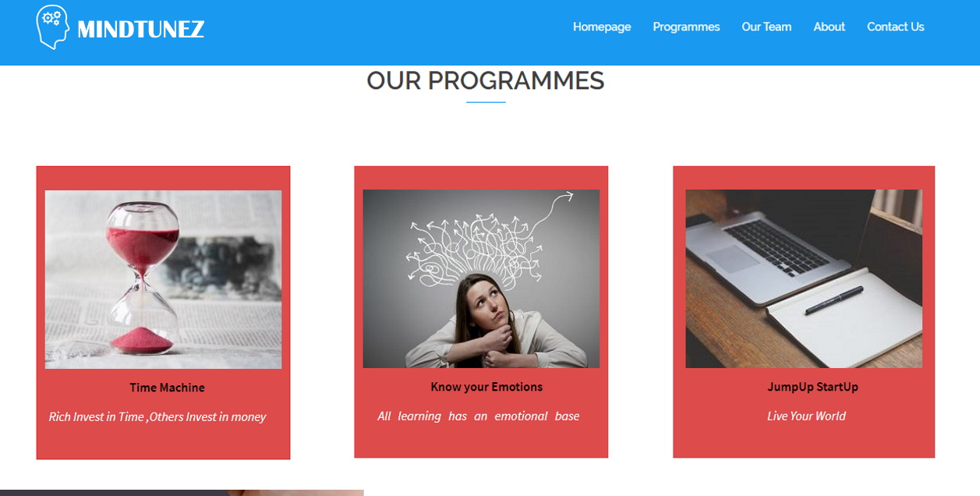Go to the Programmes menu item

tap(686, 27)
